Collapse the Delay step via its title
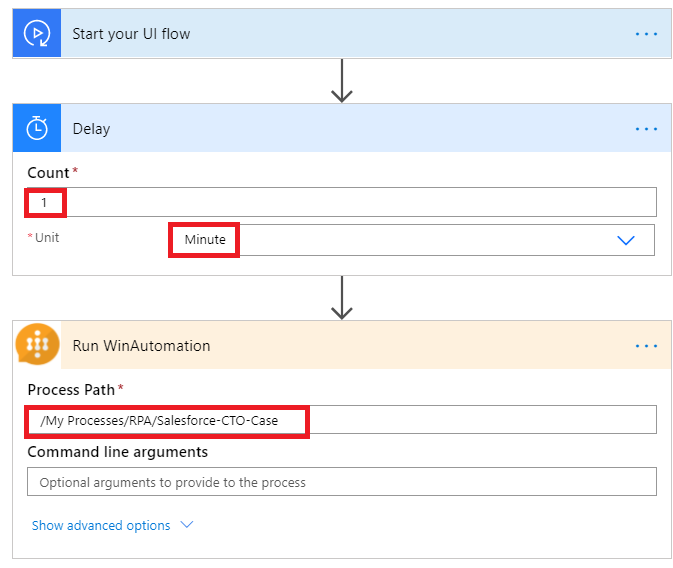Viewport: 673px width, 568px height. 92,129
